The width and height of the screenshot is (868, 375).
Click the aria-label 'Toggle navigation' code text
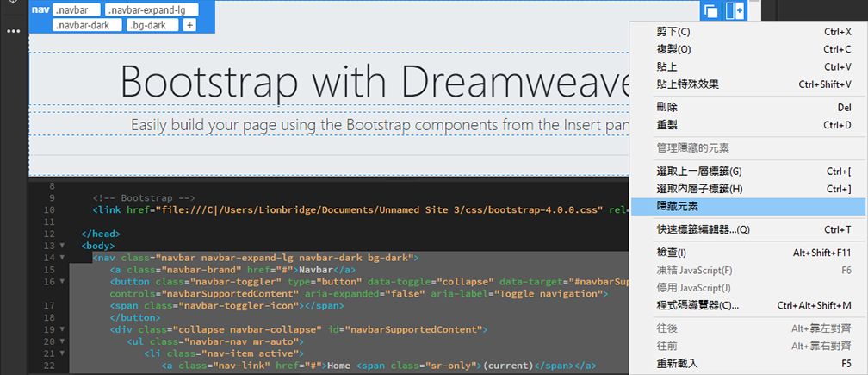click(518, 294)
